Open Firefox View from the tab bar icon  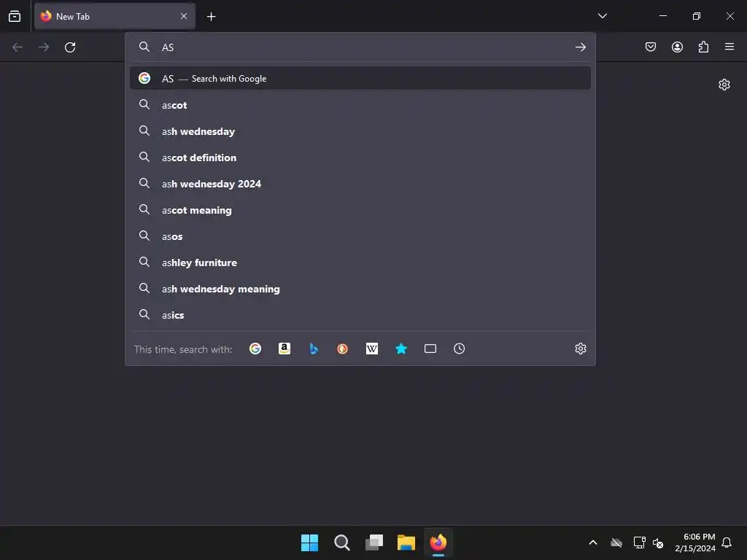(15, 16)
